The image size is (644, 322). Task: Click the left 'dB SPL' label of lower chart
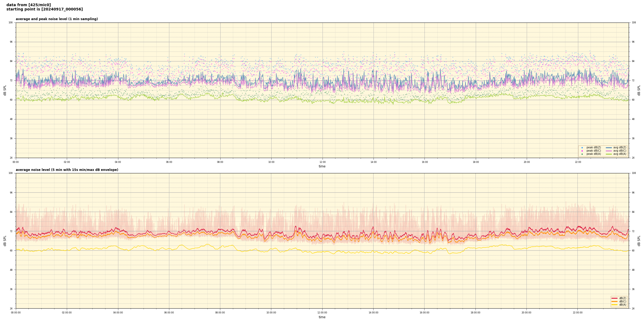click(5, 241)
